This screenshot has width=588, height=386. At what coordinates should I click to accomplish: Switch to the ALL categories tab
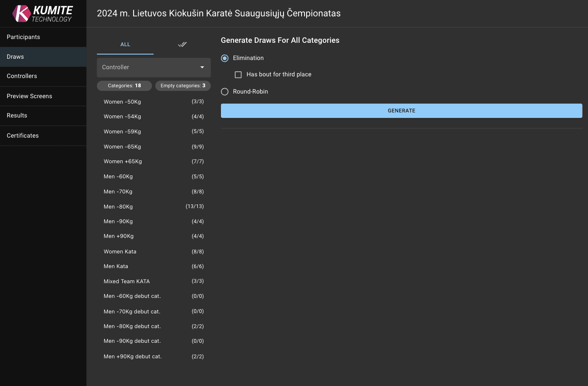click(125, 44)
